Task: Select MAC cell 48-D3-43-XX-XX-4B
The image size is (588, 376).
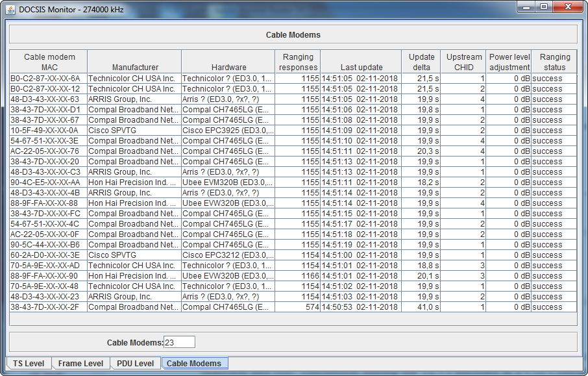Action: coord(49,193)
